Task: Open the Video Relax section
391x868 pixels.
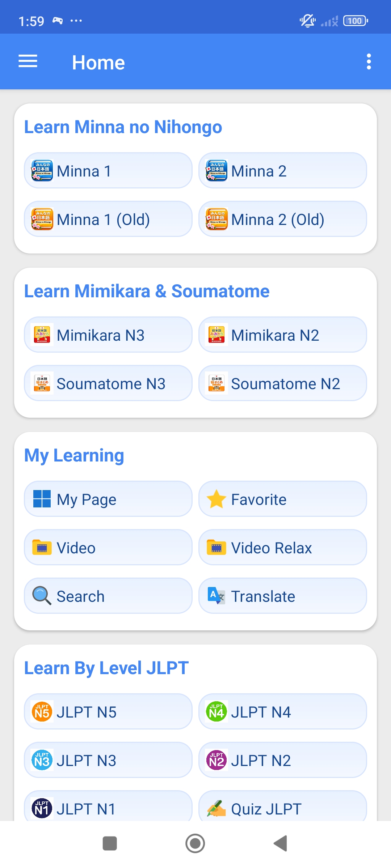Action: pos(282,548)
